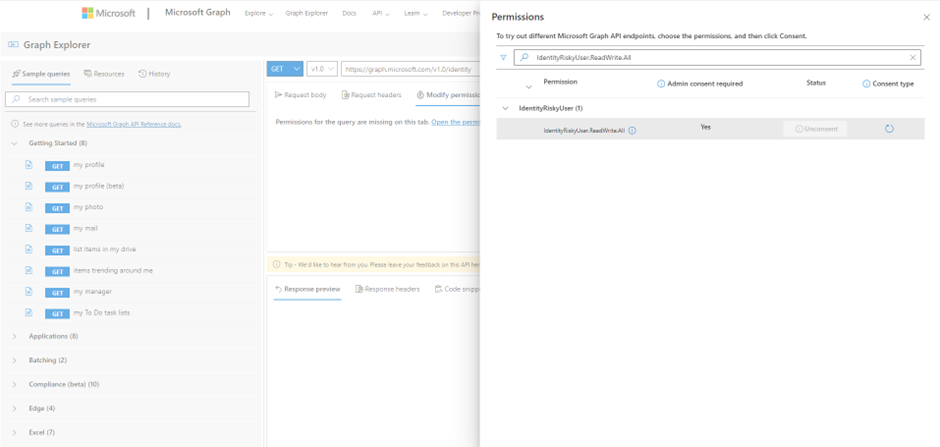Open the Sample queries tab
The image size is (940, 447).
point(41,74)
